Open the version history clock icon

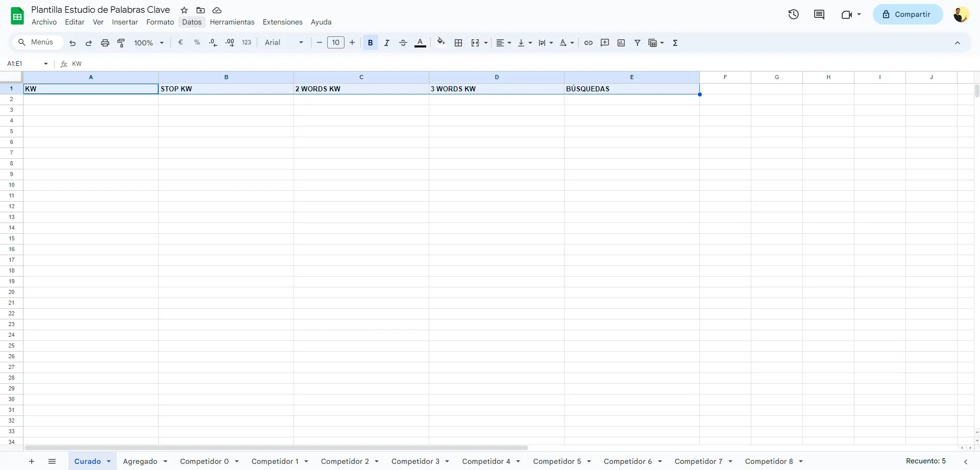click(793, 14)
